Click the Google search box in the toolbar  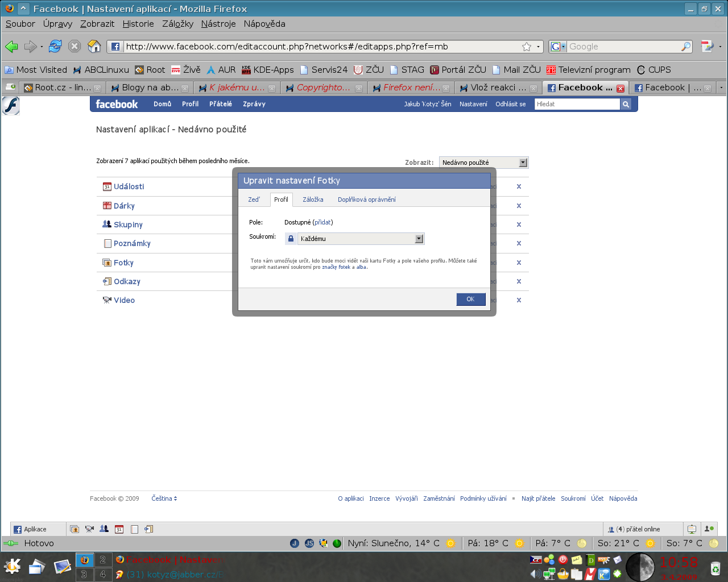624,47
